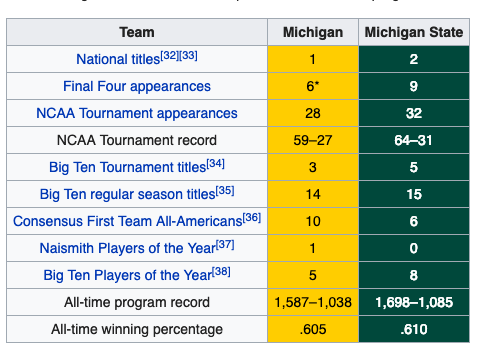Open footnote 36 reference

click(252, 217)
